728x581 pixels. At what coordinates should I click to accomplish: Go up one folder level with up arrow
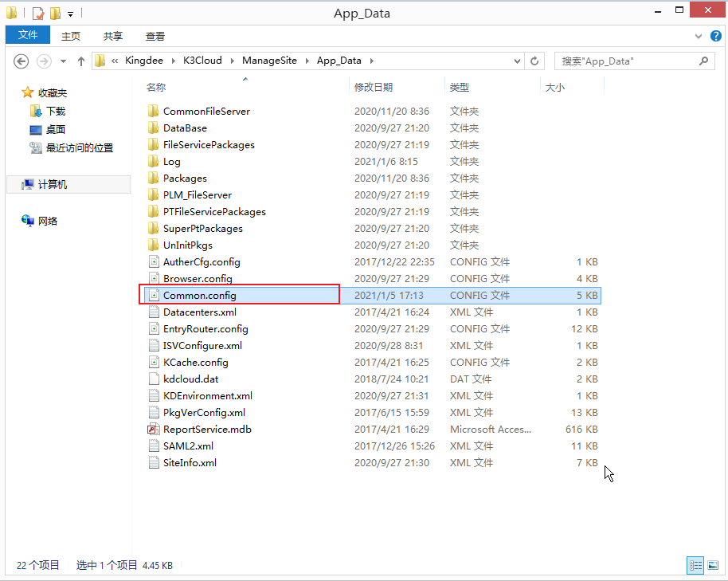[81, 61]
